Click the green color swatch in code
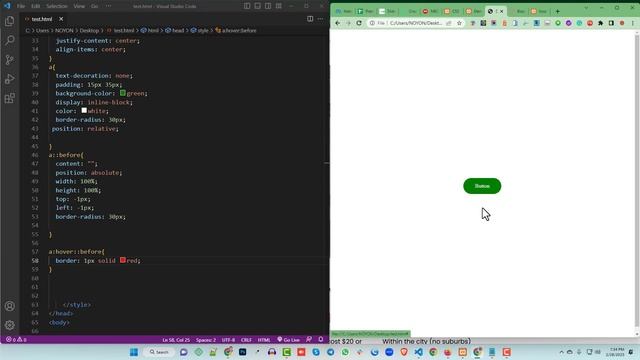 click(x=122, y=93)
